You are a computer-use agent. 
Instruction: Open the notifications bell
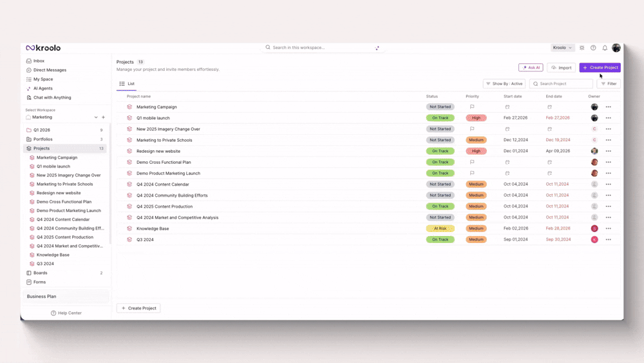pyautogui.click(x=605, y=48)
